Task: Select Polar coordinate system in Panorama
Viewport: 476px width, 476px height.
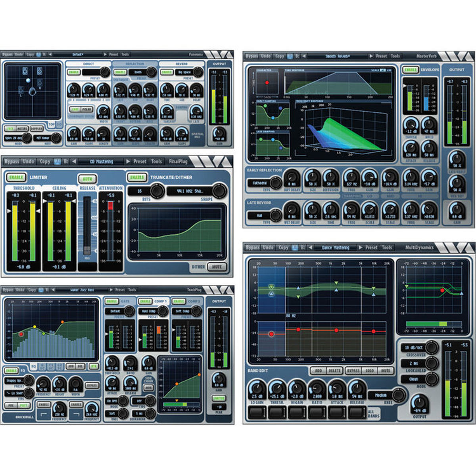Action: pos(86,109)
